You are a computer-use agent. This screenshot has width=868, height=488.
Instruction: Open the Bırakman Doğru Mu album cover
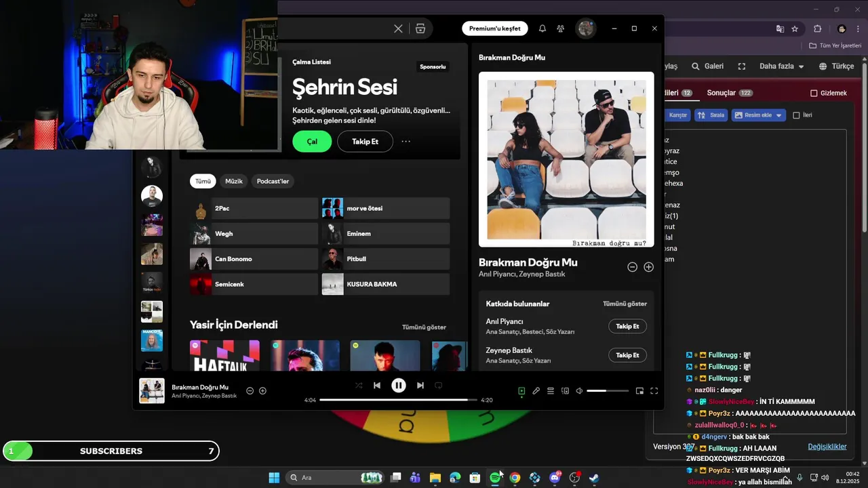pos(566,159)
